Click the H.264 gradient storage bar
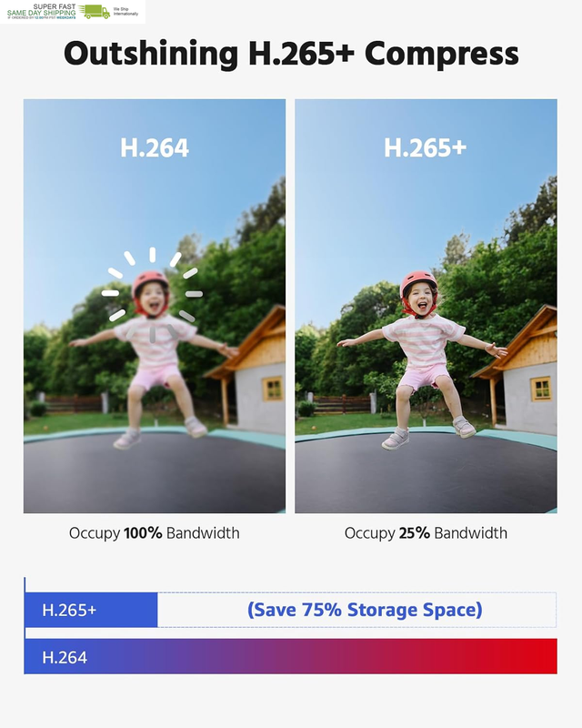This screenshot has width=582, height=728. click(290, 656)
